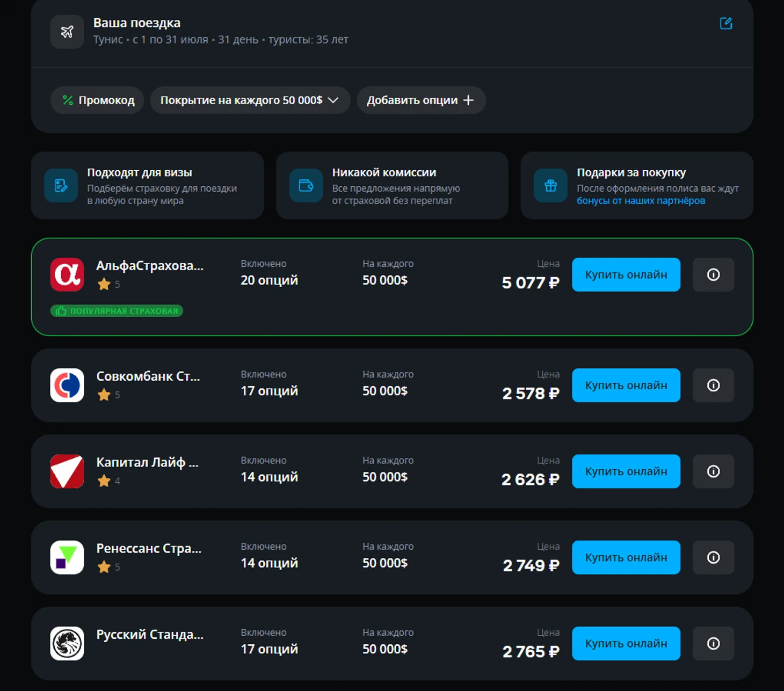Open info for the АльфаСтрахование offer
Viewport: 784px width, 691px height.
tap(713, 275)
